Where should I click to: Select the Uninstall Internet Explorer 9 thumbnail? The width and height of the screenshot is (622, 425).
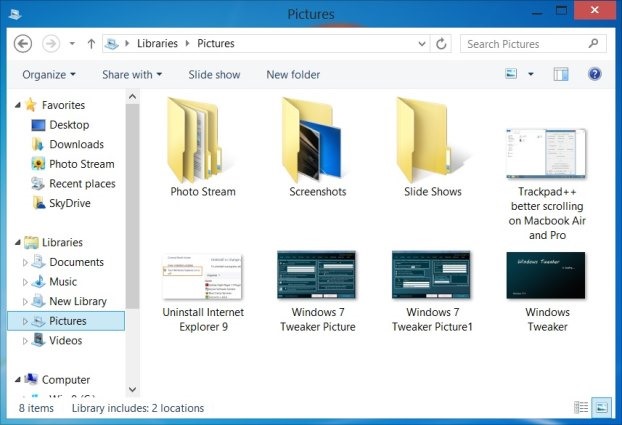[x=202, y=277]
